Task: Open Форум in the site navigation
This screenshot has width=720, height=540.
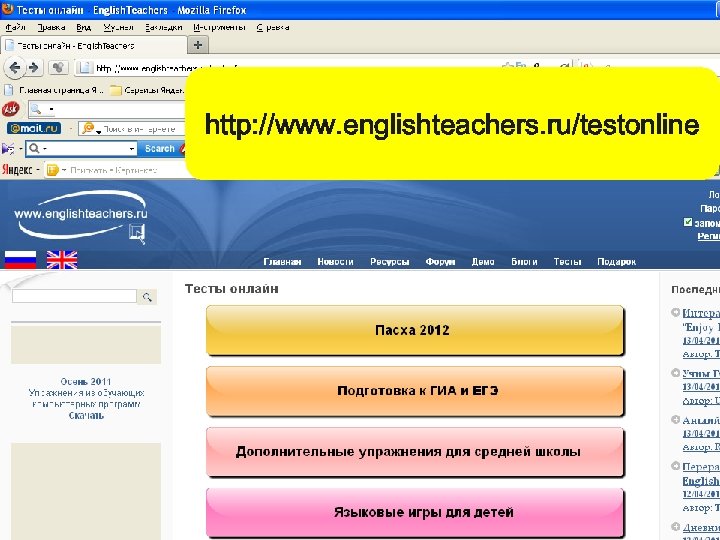Action: tap(440, 262)
